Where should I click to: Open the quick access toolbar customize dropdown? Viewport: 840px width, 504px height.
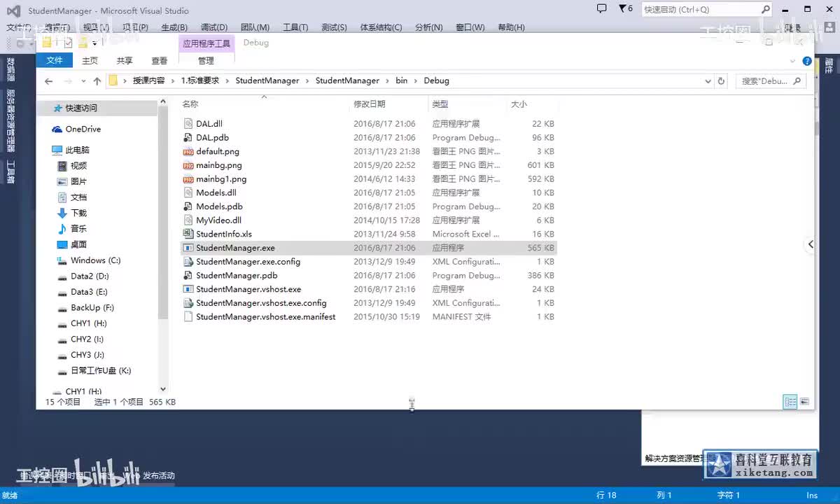pos(94,43)
